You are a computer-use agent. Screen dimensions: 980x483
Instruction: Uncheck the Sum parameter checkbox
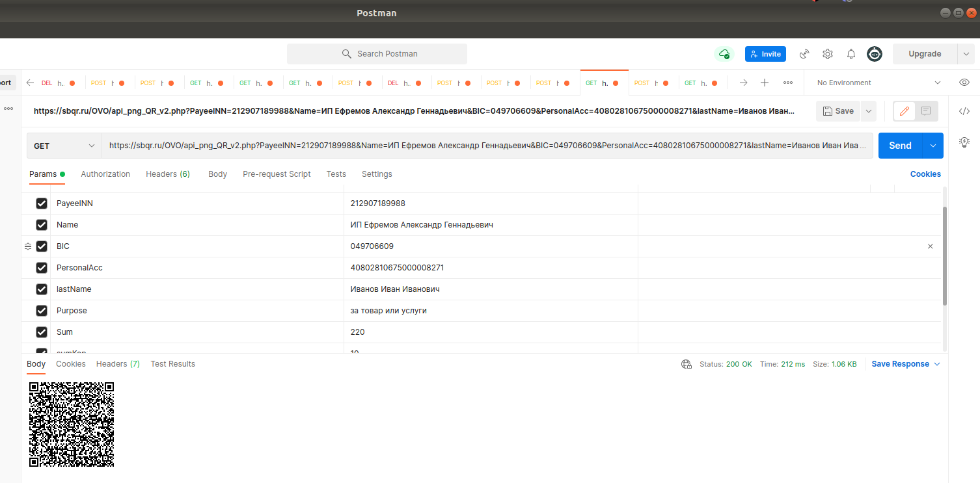(41, 332)
